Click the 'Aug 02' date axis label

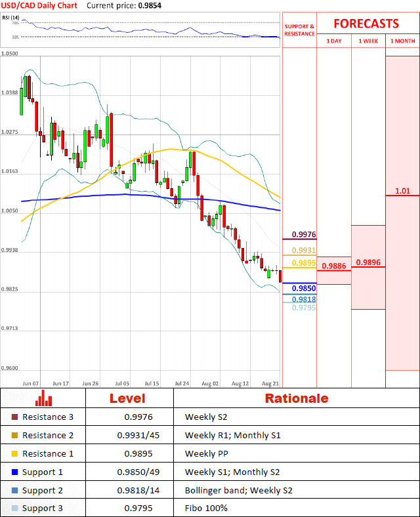tap(210, 383)
